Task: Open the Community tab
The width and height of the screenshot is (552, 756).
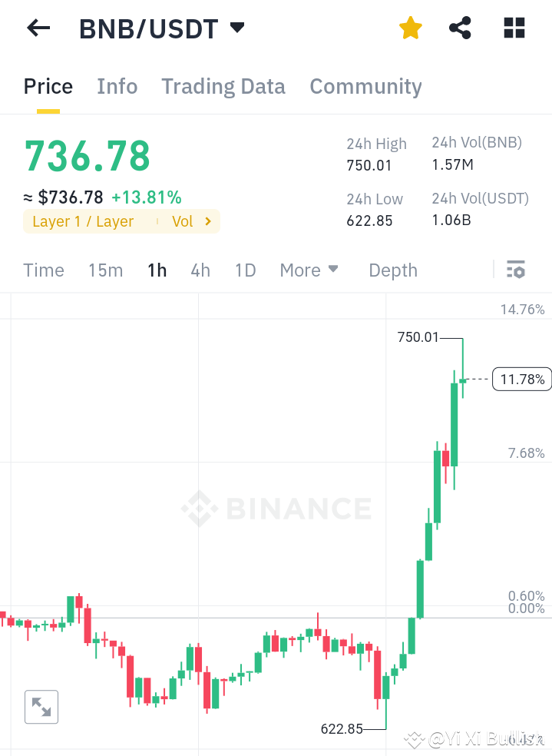Action: point(365,86)
